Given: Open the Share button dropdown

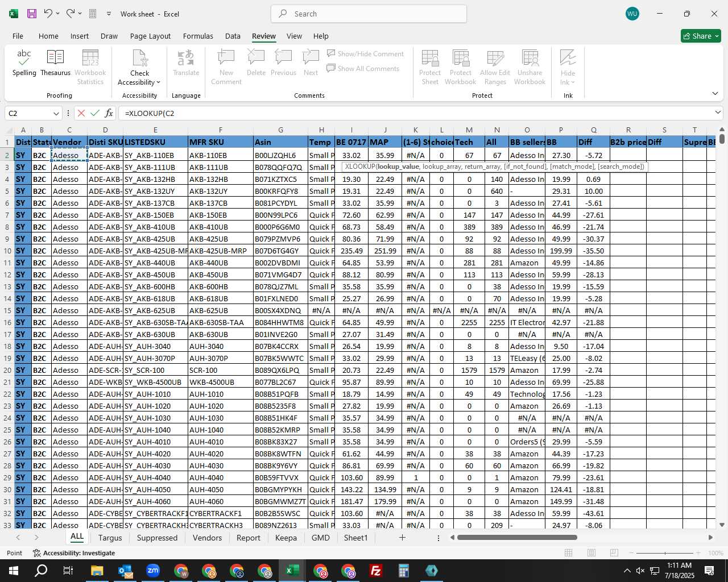Looking at the screenshot, I should (717, 36).
